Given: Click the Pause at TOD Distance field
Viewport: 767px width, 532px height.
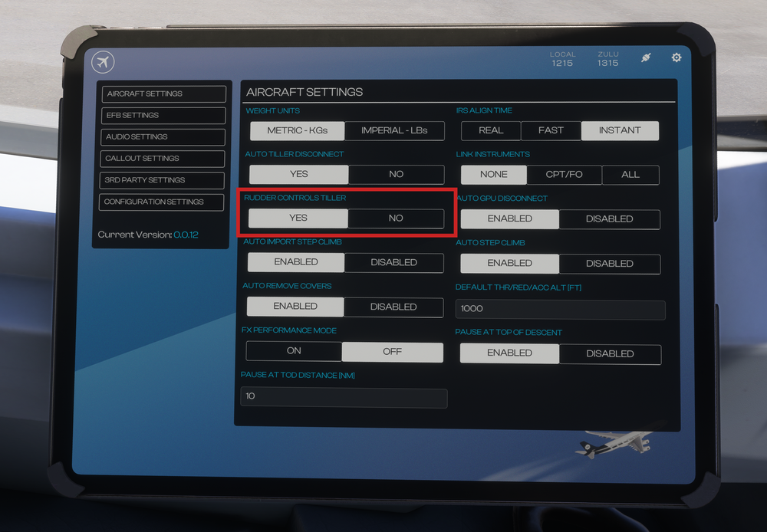Looking at the screenshot, I should [344, 398].
